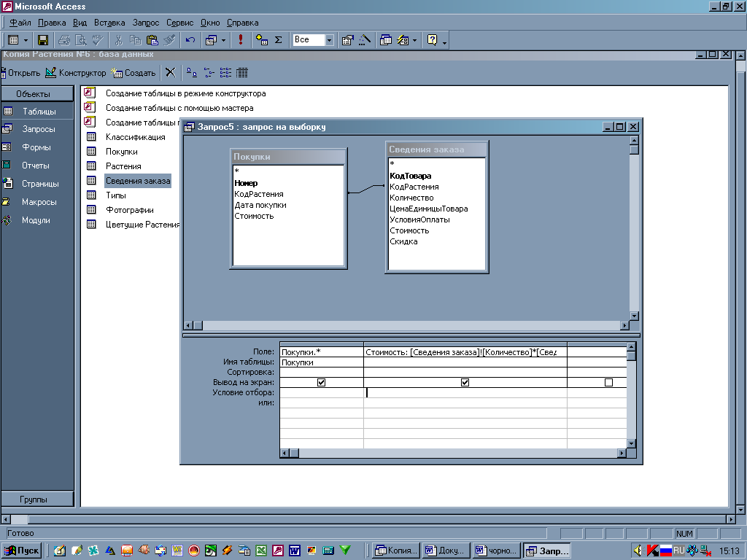Click the Format Painter brush icon
The height and width of the screenshot is (560, 747).
click(x=169, y=40)
